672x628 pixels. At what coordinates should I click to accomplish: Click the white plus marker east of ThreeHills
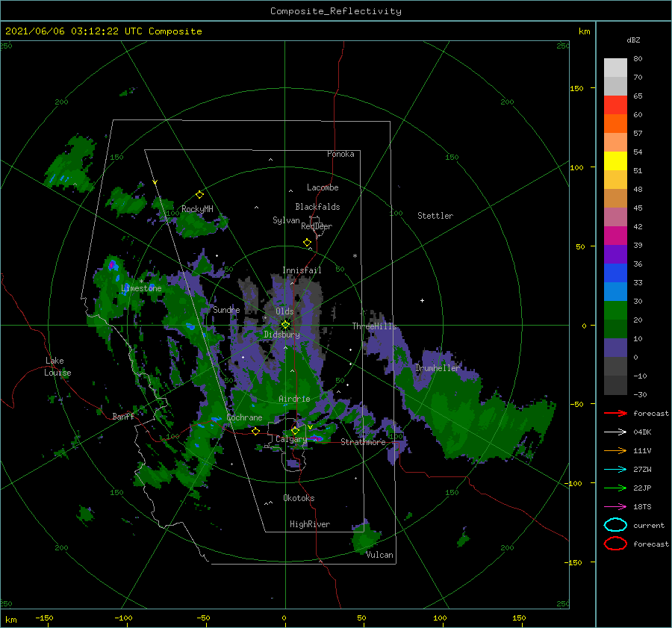pyautogui.click(x=422, y=300)
